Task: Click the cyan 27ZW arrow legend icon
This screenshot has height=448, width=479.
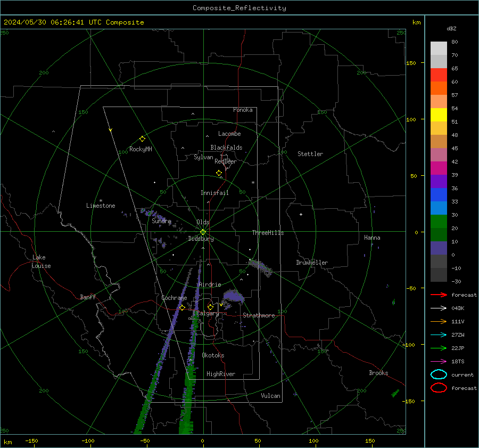Action: [439, 335]
